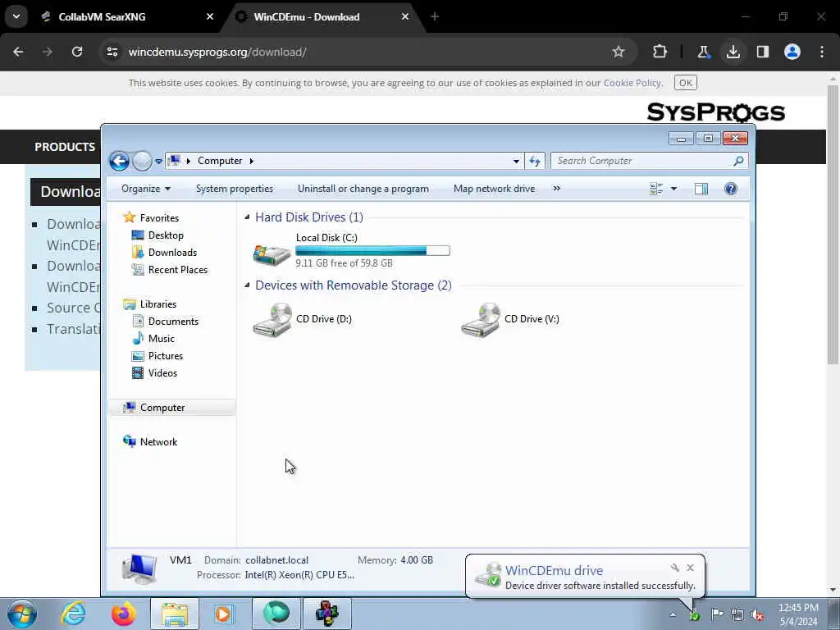Click the Change your view icon
Screen dimensions: 840x630
point(656,189)
